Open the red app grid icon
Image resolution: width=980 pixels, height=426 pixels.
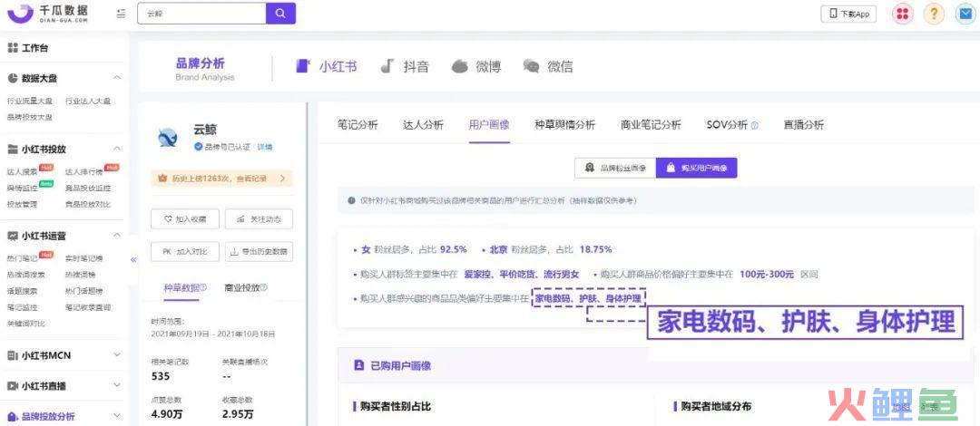902,14
